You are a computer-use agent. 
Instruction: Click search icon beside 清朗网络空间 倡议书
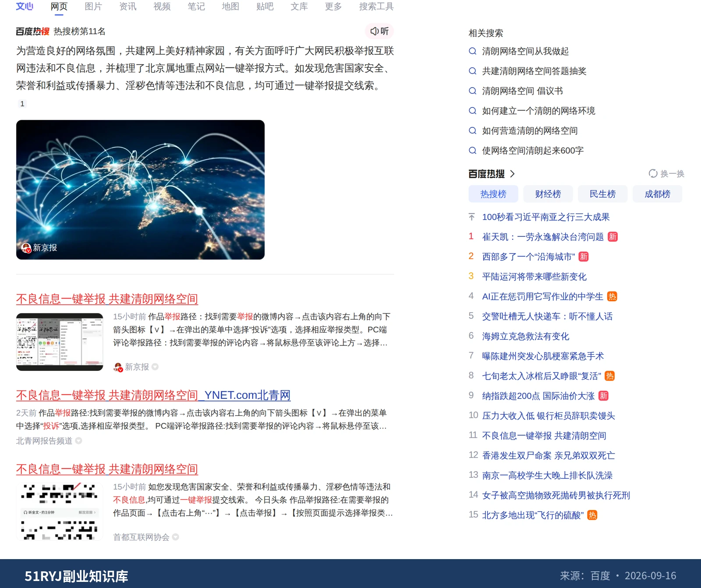coord(473,91)
